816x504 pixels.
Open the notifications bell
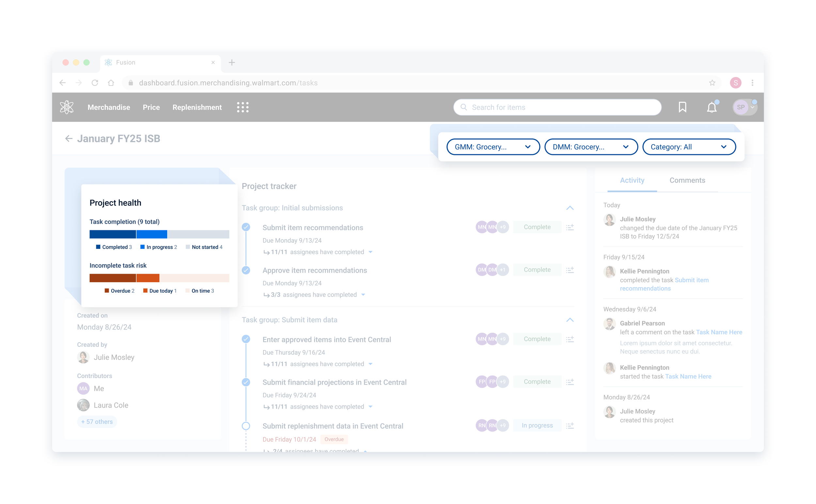click(711, 107)
